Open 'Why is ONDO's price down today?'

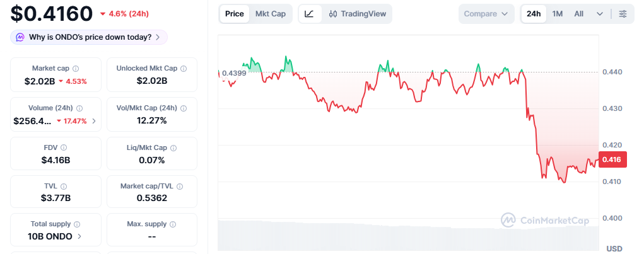pyautogui.click(x=89, y=37)
